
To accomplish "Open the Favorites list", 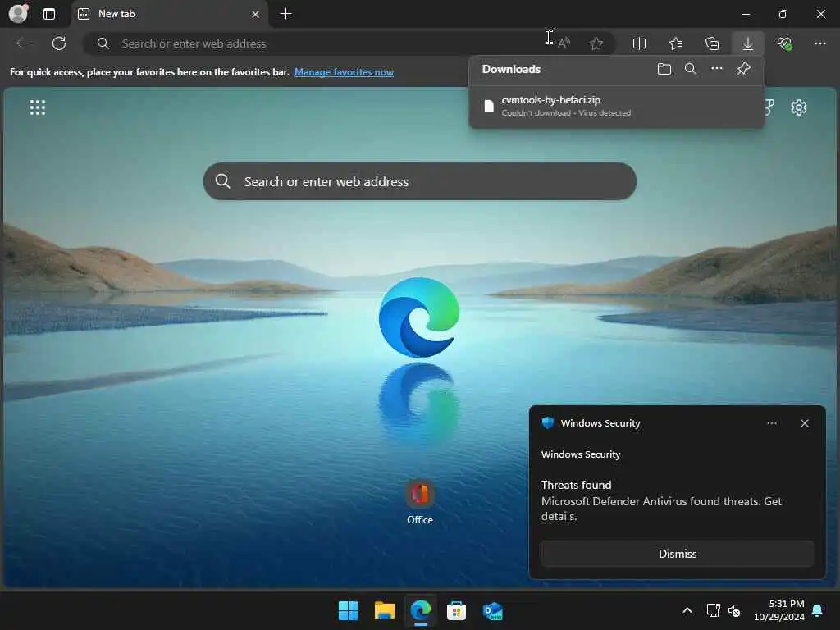I will point(676,43).
